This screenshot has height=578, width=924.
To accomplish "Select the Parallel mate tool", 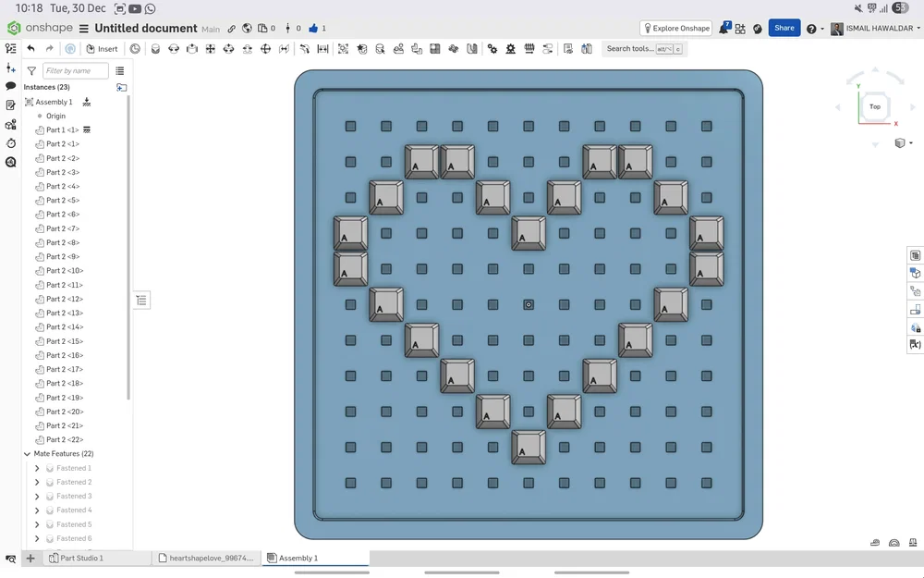I will pyautogui.click(x=284, y=49).
